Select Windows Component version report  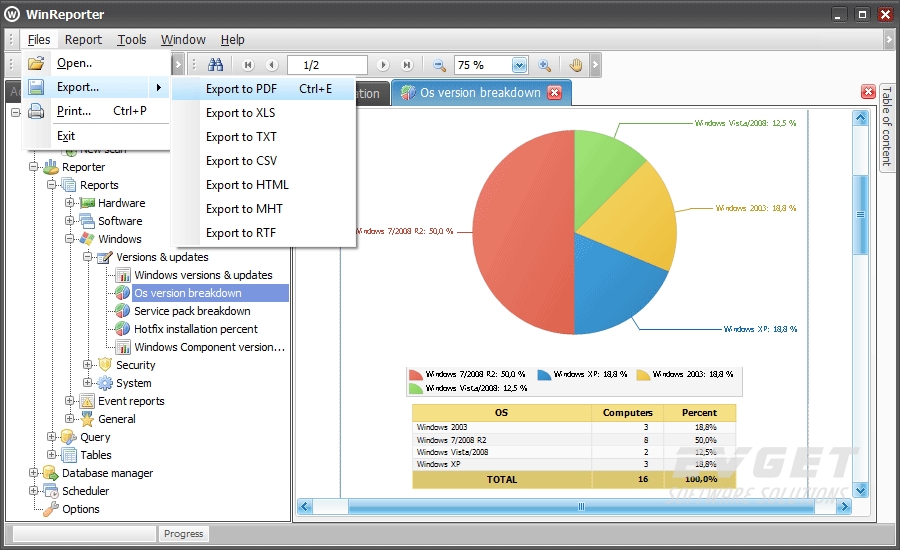tap(210, 347)
